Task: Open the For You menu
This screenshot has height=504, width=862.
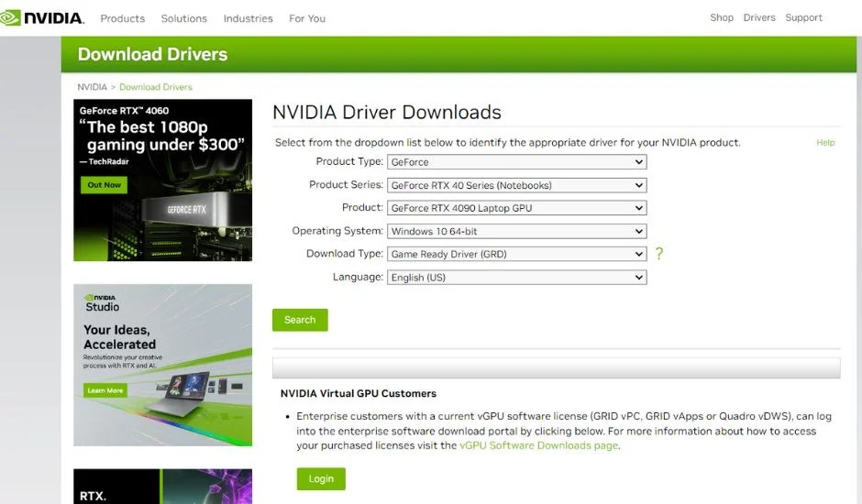Action: pos(307,18)
